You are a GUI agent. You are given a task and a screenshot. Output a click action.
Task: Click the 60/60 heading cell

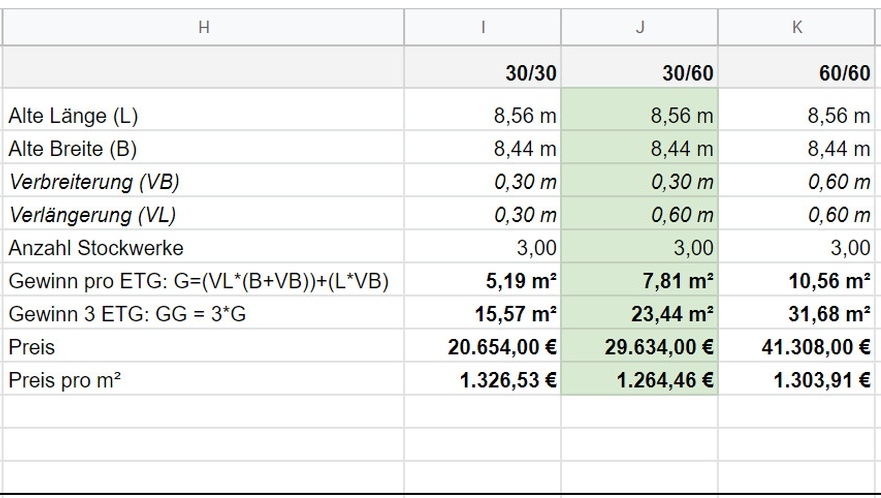(x=797, y=67)
